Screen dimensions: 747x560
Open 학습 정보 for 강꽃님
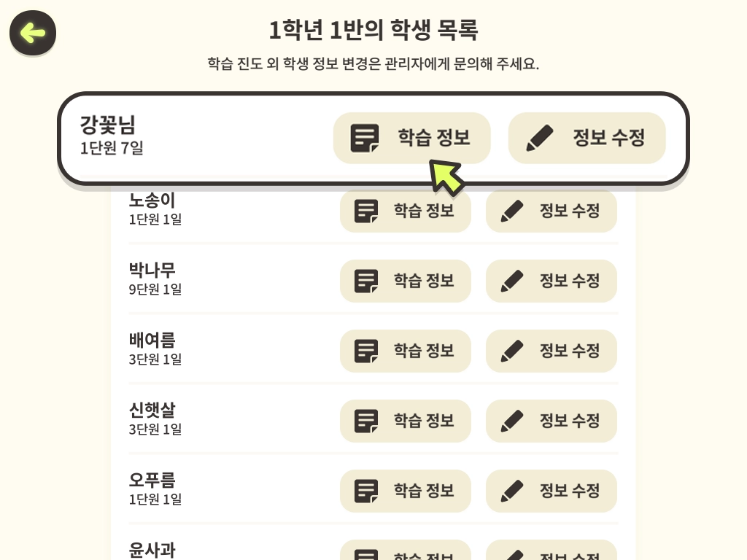[411, 138]
